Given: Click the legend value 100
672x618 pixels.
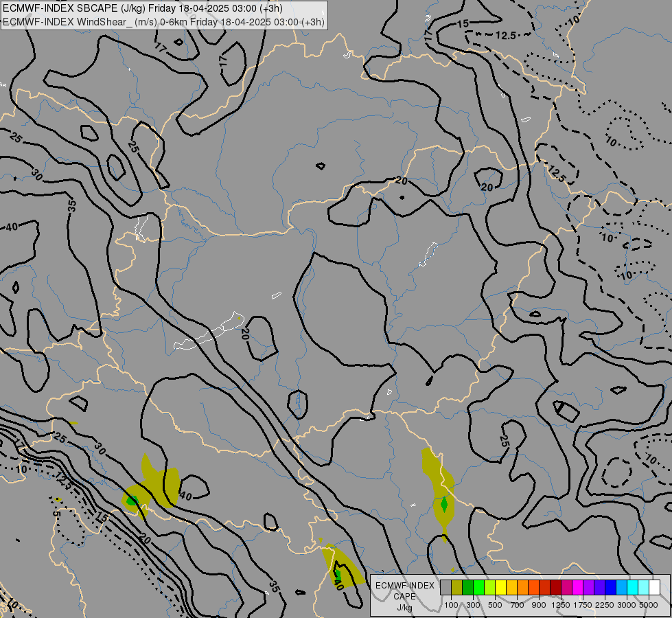Looking at the screenshot, I should (x=451, y=605).
